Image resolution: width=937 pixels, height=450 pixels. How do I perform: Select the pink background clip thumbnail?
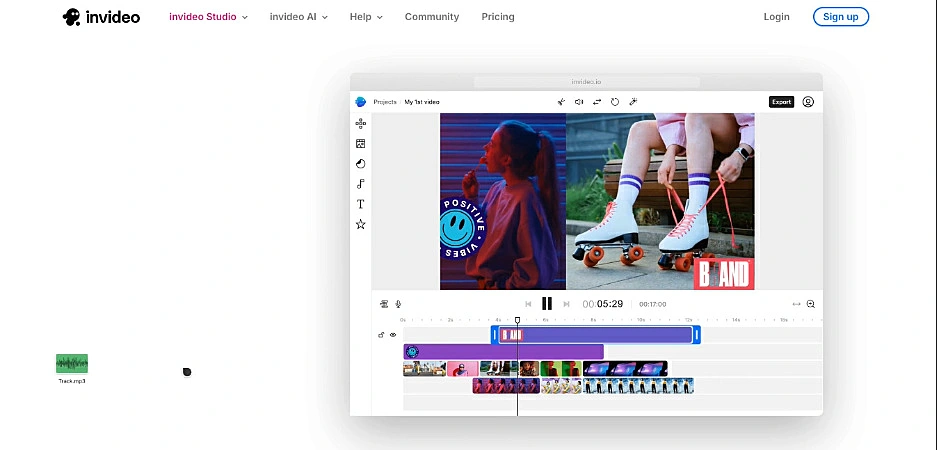coord(463,368)
